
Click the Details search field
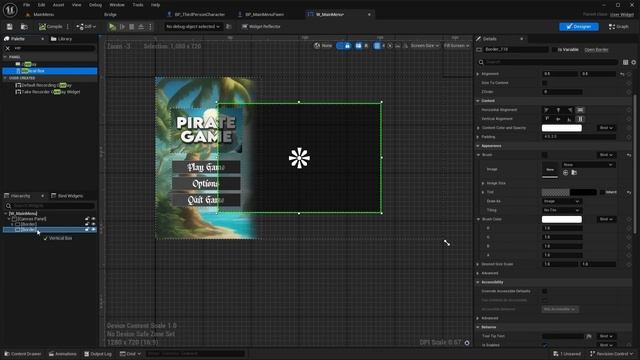tap(548, 62)
